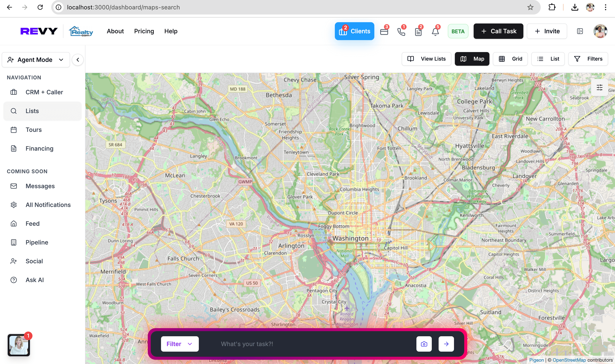This screenshot has width=615, height=364.
Task: Switch to Grid view
Action: pyautogui.click(x=510, y=59)
